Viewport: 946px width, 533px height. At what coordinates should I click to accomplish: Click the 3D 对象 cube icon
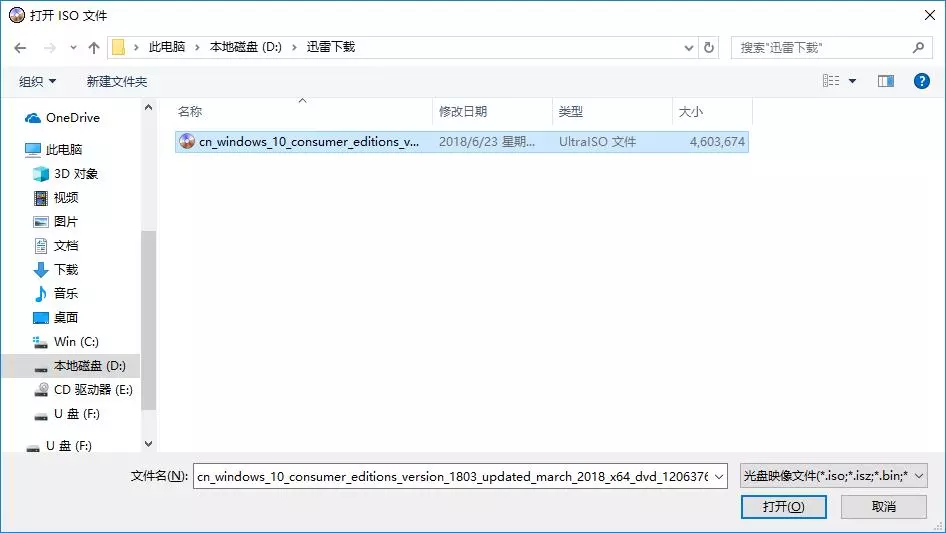(41, 174)
